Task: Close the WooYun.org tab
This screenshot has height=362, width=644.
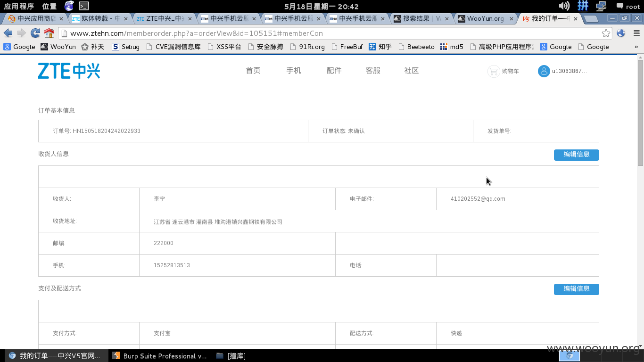Action: (512, 19)
